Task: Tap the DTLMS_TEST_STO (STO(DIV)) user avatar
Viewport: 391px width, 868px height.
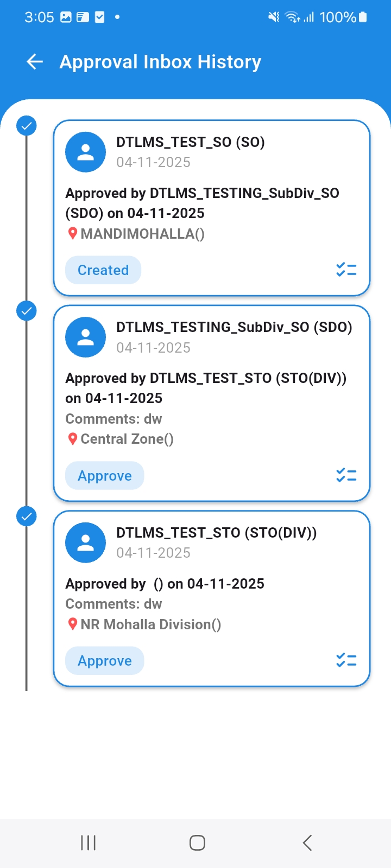Action: [x=85, y=543]
